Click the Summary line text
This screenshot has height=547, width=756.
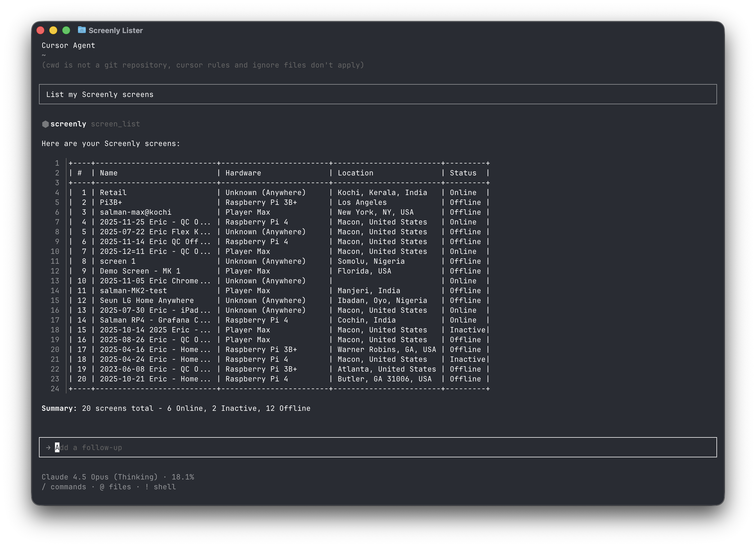coord(176,408)
